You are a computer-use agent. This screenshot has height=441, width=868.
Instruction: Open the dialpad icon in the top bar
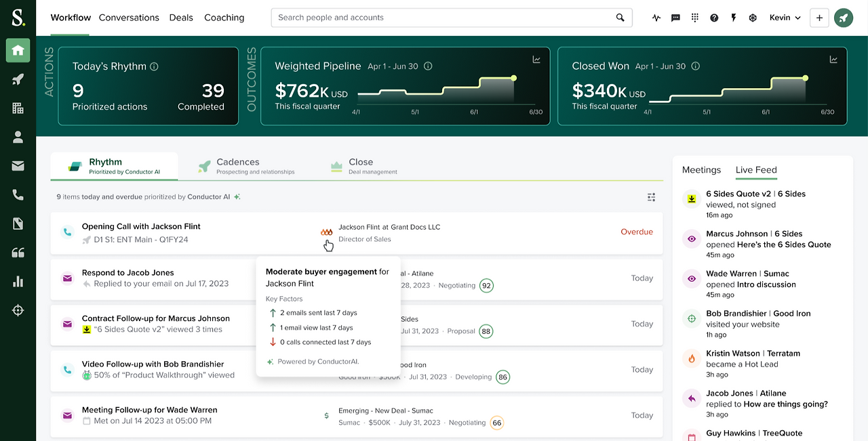[694, 18]
